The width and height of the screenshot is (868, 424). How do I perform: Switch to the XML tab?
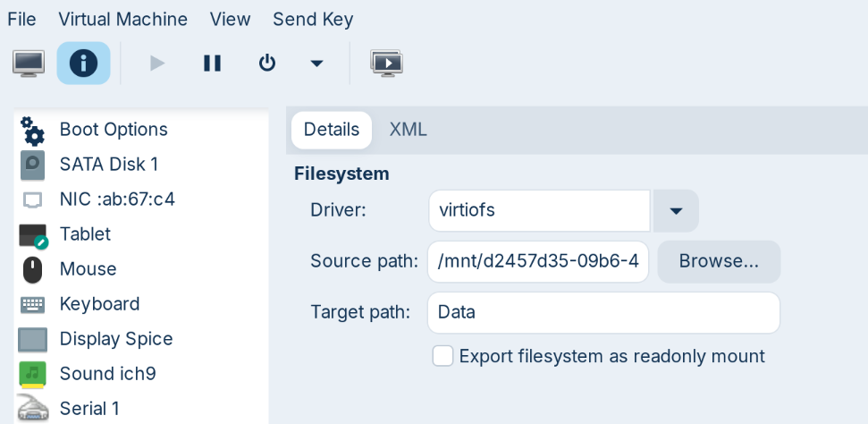tap(408, 130)
